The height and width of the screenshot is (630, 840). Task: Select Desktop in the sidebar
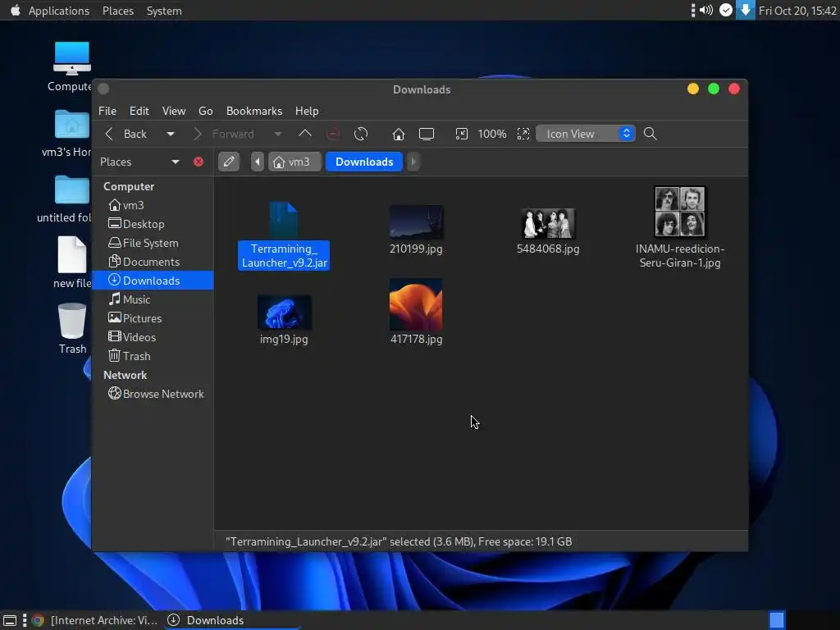pyautogui.click(x=153, y=224)
